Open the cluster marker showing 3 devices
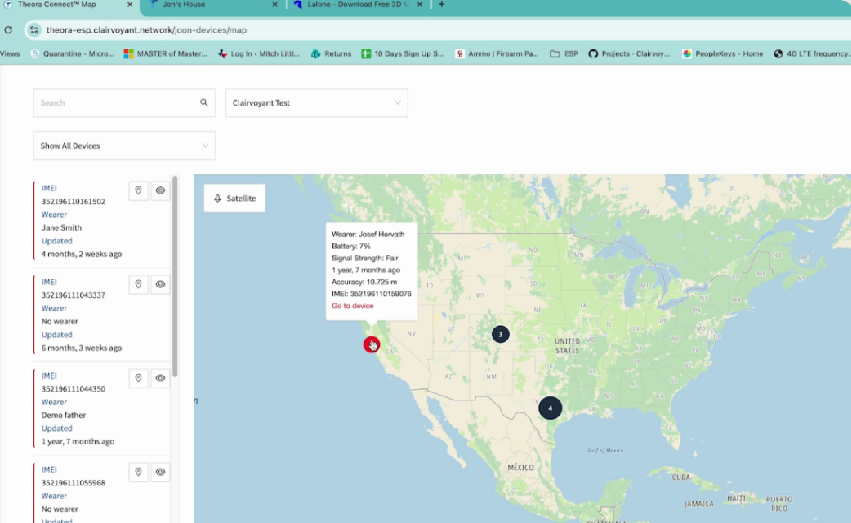Image resolution: width=851 pixels, height=523 pixels. (x=500, y=334)
